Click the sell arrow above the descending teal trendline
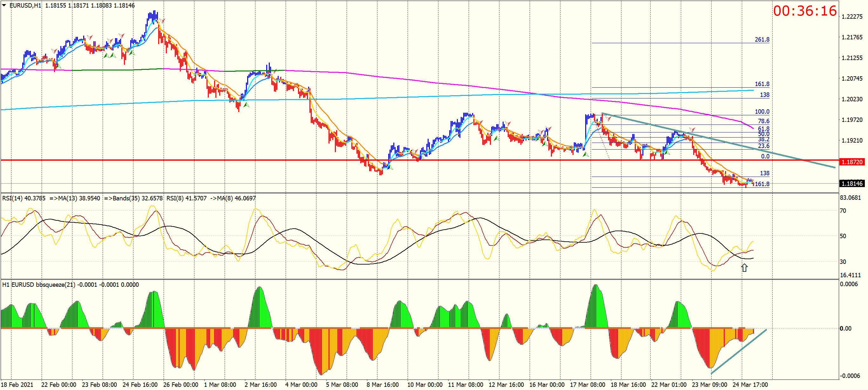 pyautogui.click(x=692, y=129)
